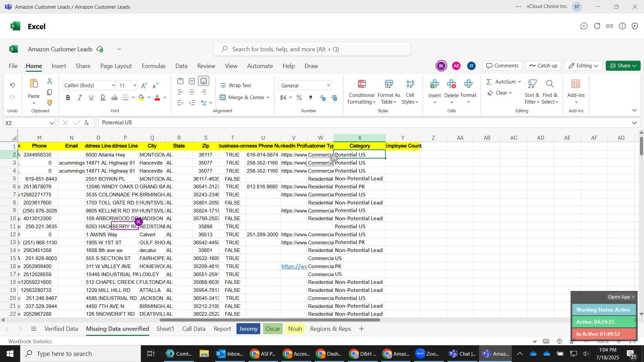
Task: Toggle Align Bottom alignment
Action: [204, 81]
